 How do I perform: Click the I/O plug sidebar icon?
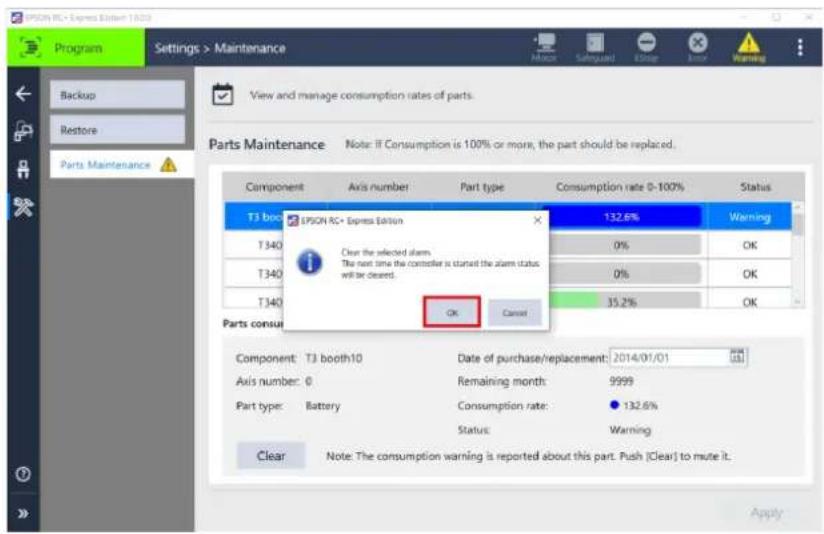point(23,169)
